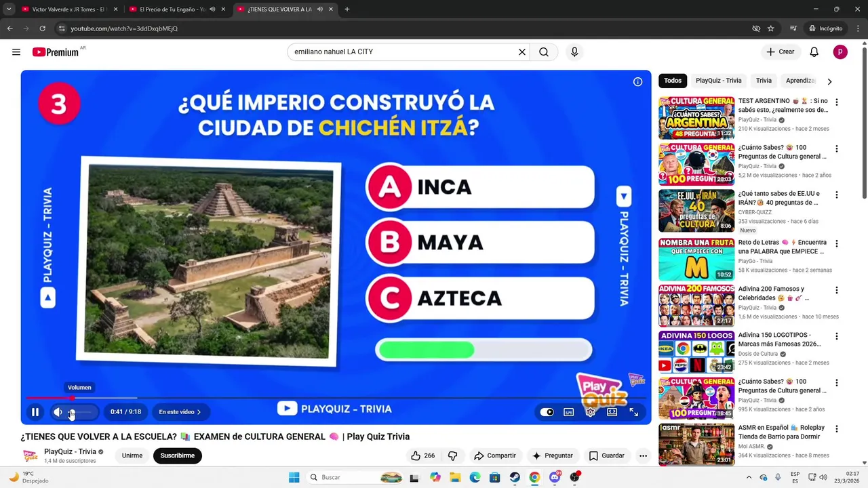Enter full screen mode

[x=634, y=412]
